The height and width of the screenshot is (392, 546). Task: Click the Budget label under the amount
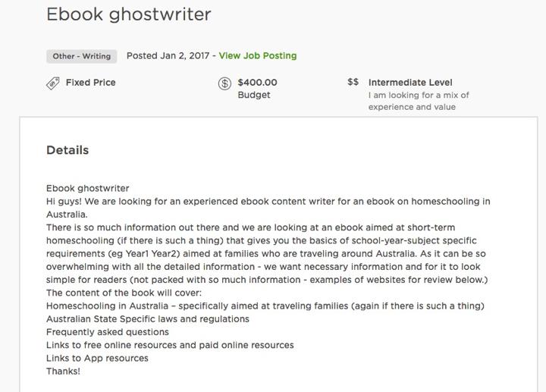254,95
